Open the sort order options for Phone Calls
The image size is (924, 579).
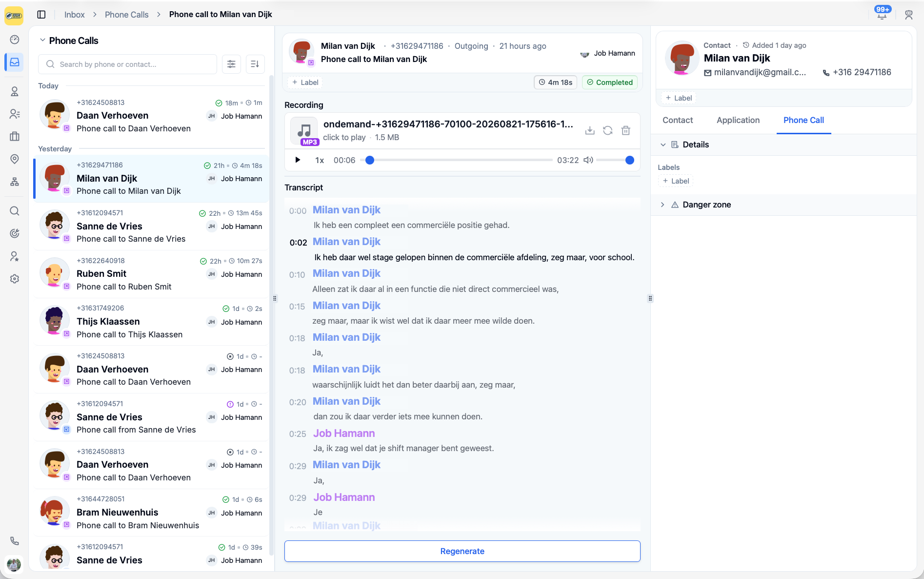pyautogui.click(x=255, y=64)
